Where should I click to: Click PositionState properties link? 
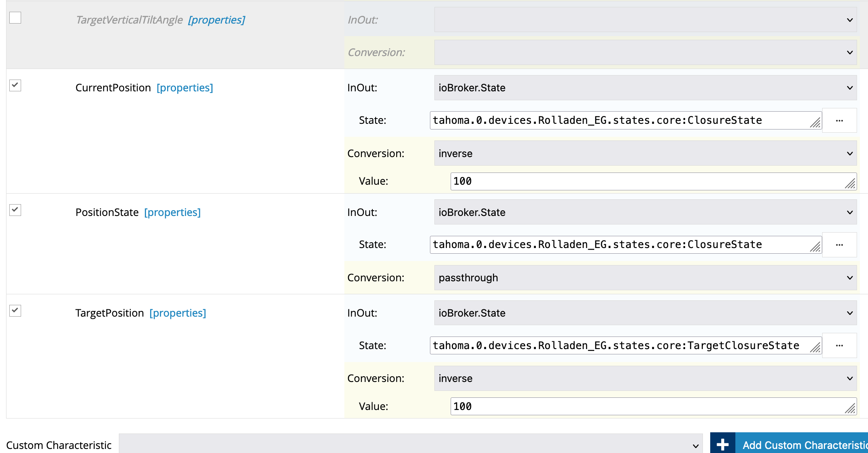point(172,212)
